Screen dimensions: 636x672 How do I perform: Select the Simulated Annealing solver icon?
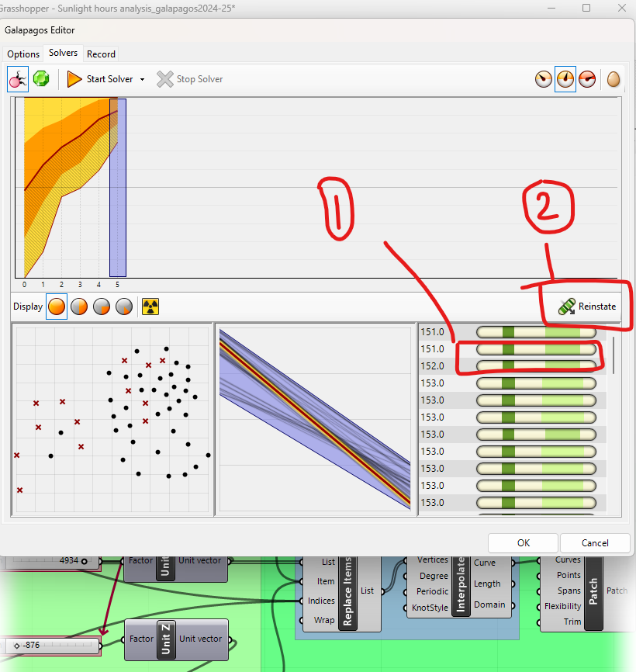point(41,79)
